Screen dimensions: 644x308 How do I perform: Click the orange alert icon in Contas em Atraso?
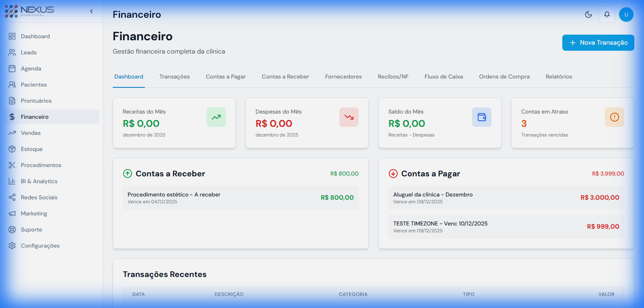coord(615,117)
